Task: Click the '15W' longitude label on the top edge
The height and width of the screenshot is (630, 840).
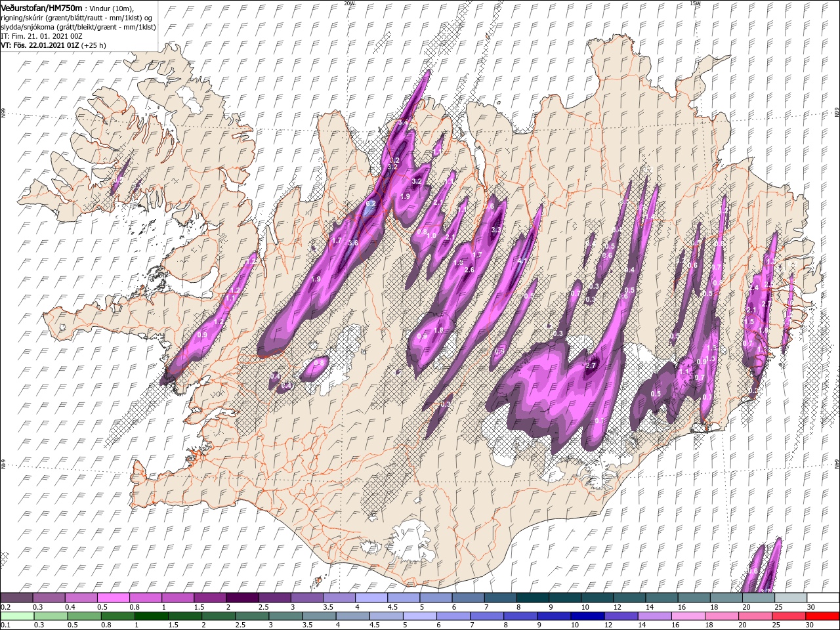Action: point(694,3)
